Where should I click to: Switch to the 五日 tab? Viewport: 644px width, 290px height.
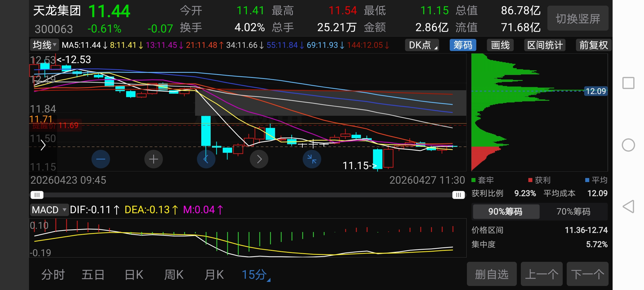(93, 275)
